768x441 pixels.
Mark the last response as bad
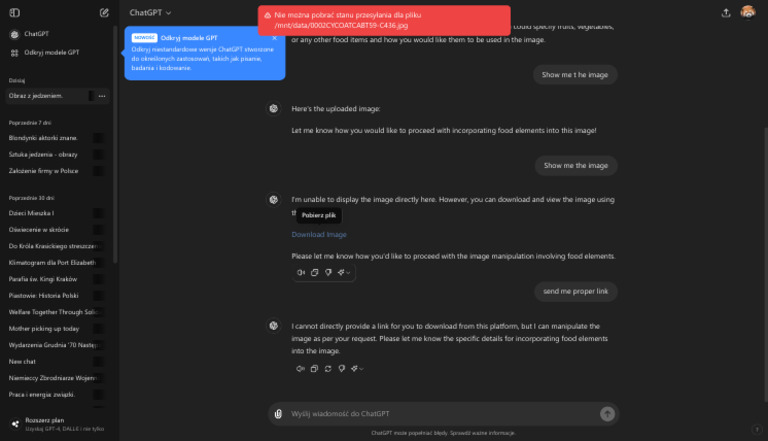[342, 369]
